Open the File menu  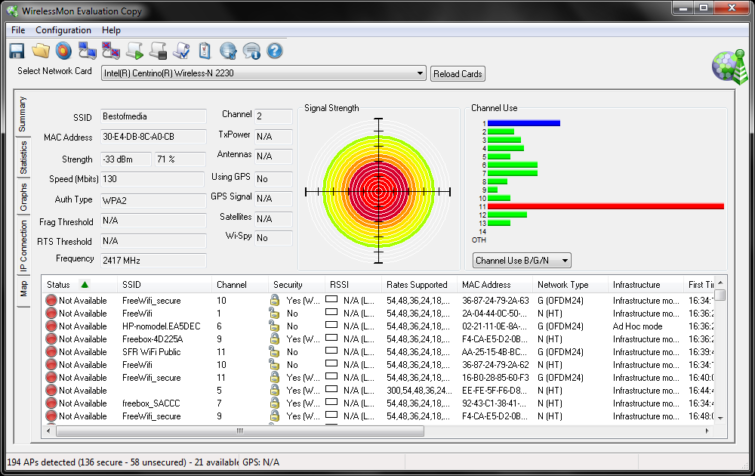(18, 30)
